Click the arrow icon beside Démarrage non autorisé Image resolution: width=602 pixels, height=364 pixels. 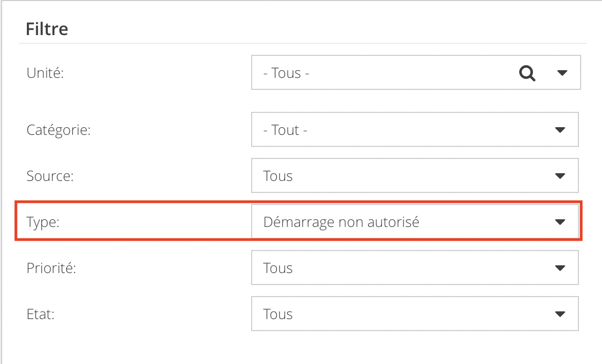(560, 222)
